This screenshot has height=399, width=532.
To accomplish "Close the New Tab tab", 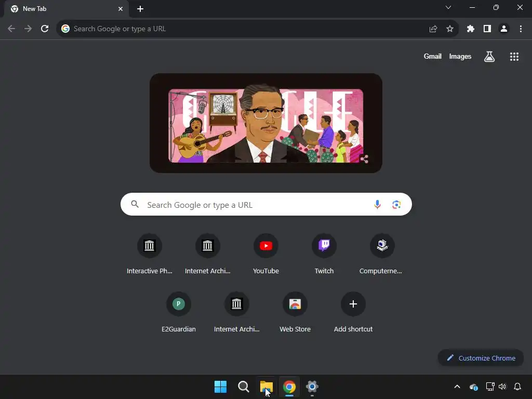I will [121, 9].
